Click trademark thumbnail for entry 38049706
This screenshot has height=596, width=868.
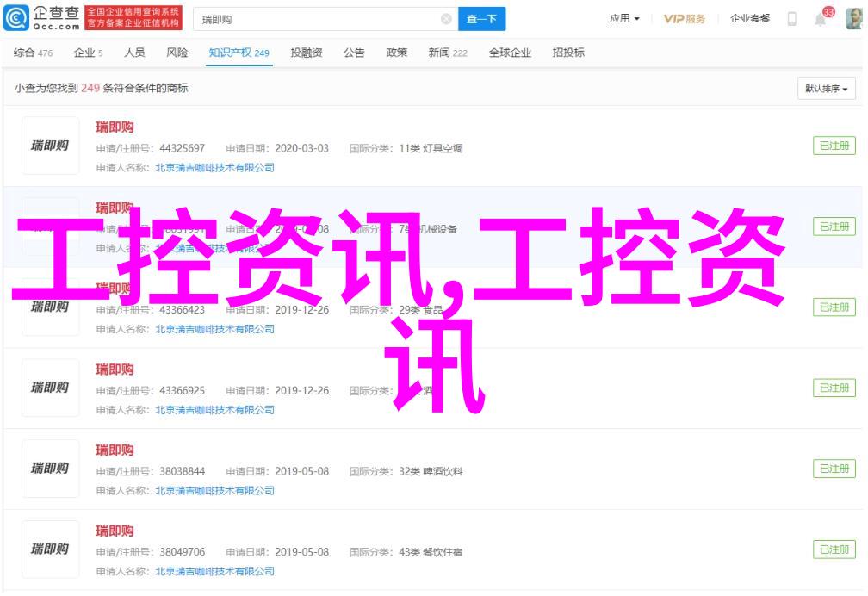50,549
